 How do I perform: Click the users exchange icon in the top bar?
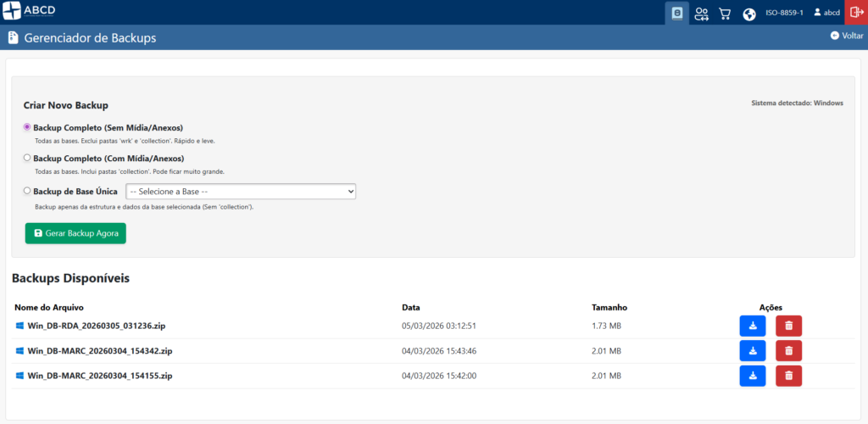click(701, 13)
